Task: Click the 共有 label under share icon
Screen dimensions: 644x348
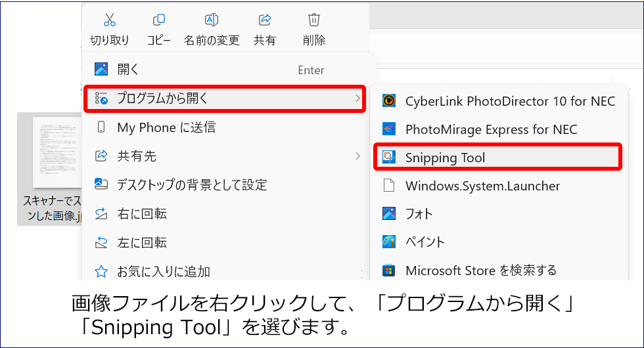Action: coord(264,40)
